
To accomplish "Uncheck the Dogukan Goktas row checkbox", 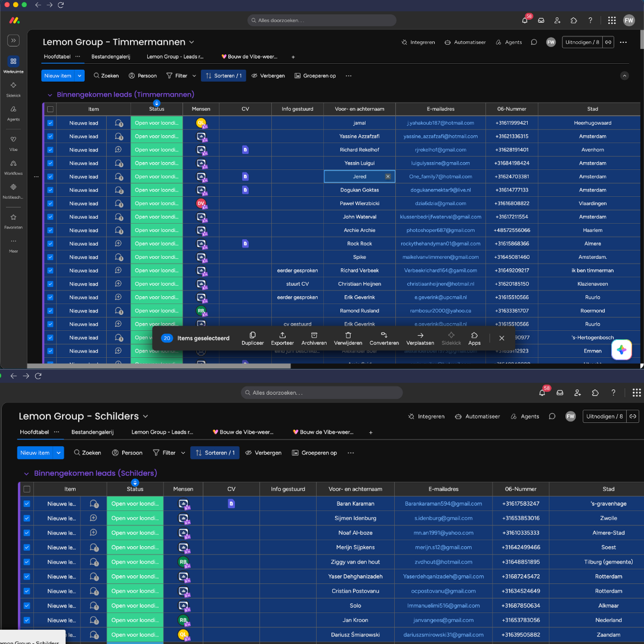I will pyautogui.click(x=50, y=190).
